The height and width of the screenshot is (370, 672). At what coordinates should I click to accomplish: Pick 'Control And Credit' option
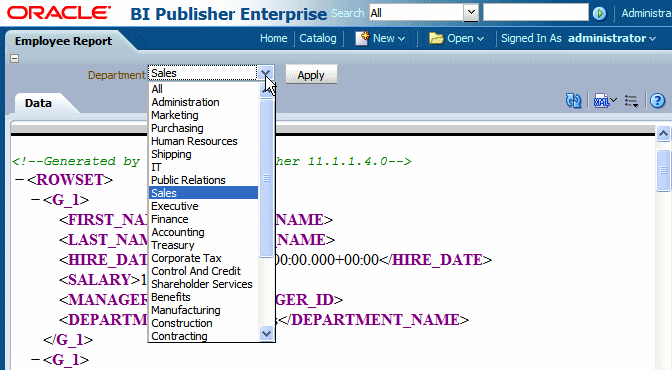coord(204,271)
